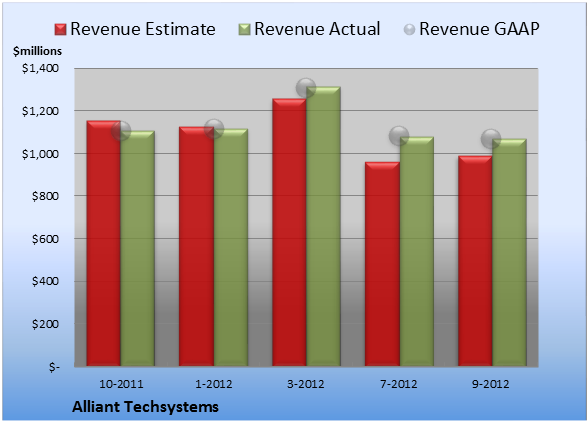Select the green actual bar for 1-2012
The width and height of the screenshot is (588, 422).
[x=231, y=248]
